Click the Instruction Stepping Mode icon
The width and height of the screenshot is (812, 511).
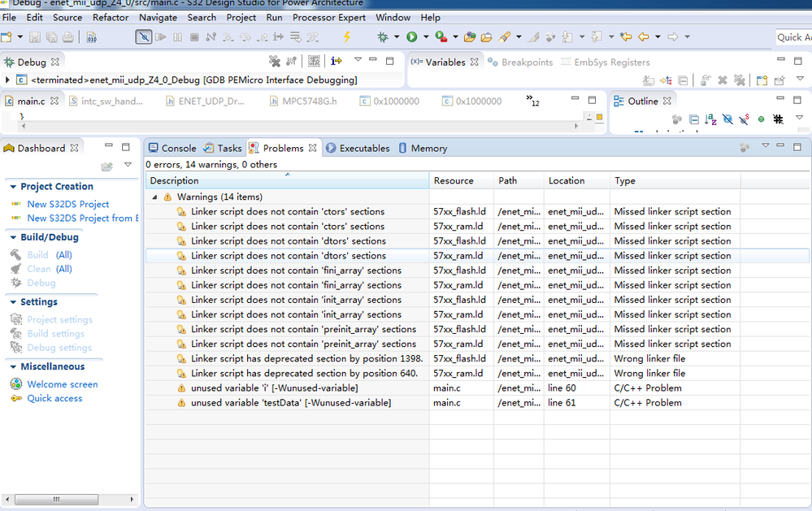336,61
